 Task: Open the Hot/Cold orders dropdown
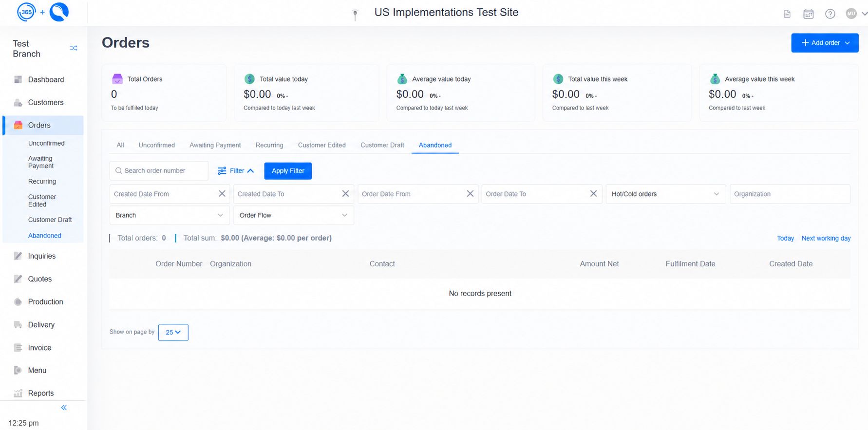click(x=665, y=194)
